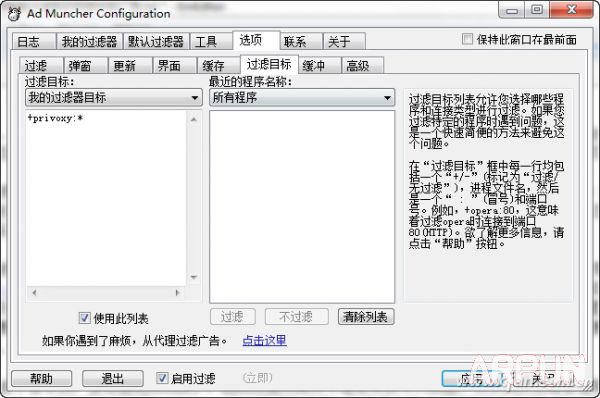Click the 清除列表 button
The image size is (600, 398).
366,317
